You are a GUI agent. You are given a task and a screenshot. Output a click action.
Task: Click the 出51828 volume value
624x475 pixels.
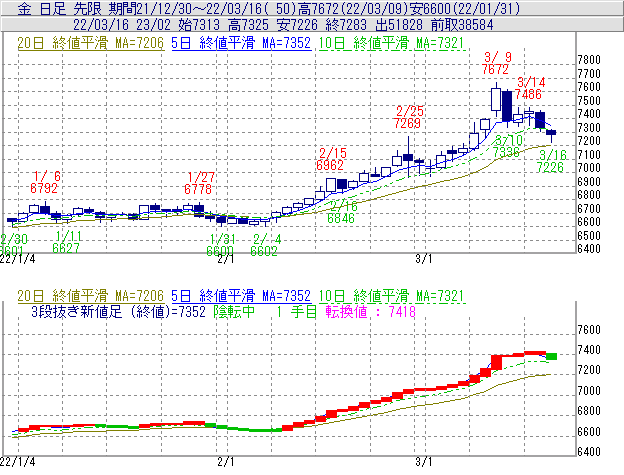pyautogui.click(x=399, y=25)
